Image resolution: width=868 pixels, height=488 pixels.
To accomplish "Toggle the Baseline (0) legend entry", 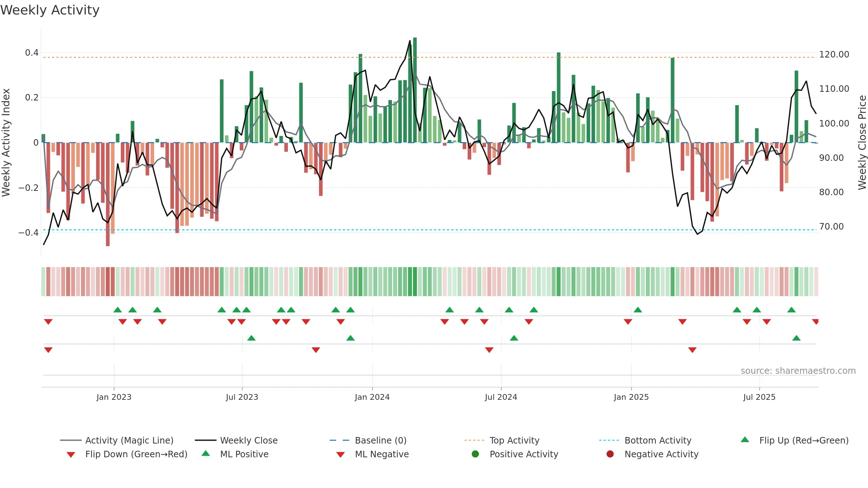I will click(x=368, y=440).
